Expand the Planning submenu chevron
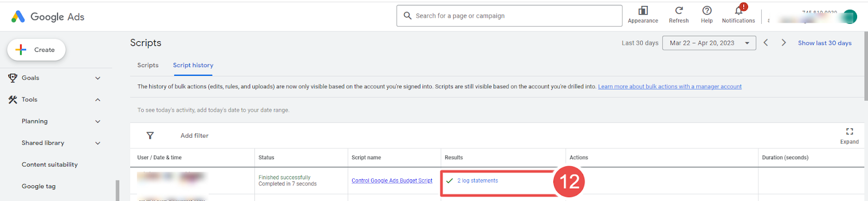868x201 pixels. click(x=98, y=121)
